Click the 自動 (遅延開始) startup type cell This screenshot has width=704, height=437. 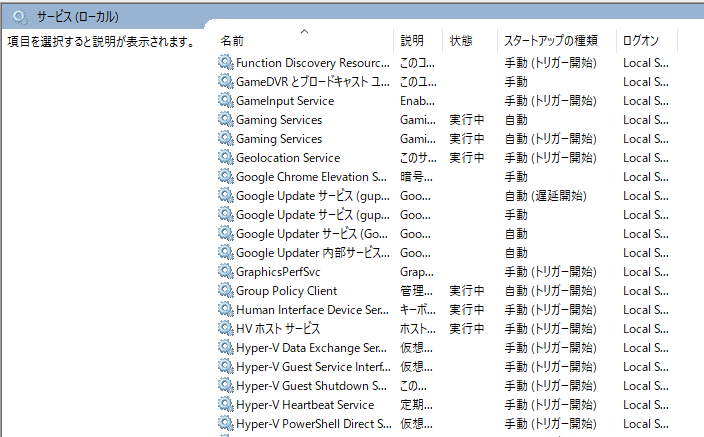546,196
